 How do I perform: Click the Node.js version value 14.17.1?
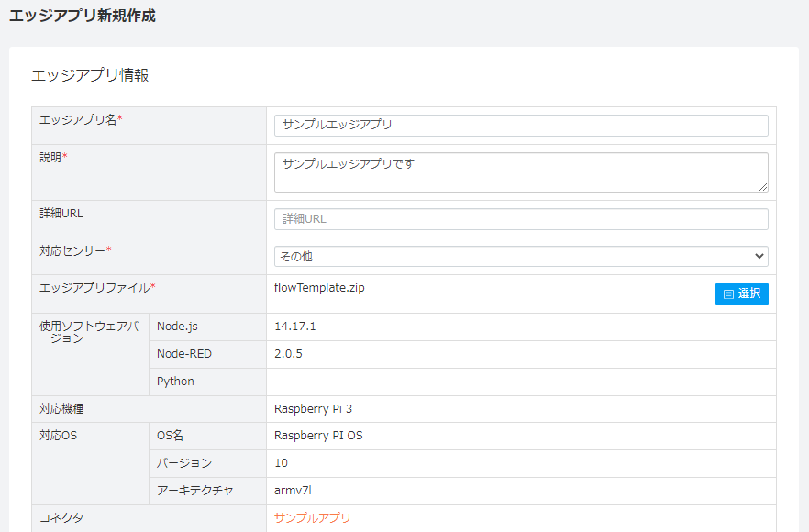(295, 327)
